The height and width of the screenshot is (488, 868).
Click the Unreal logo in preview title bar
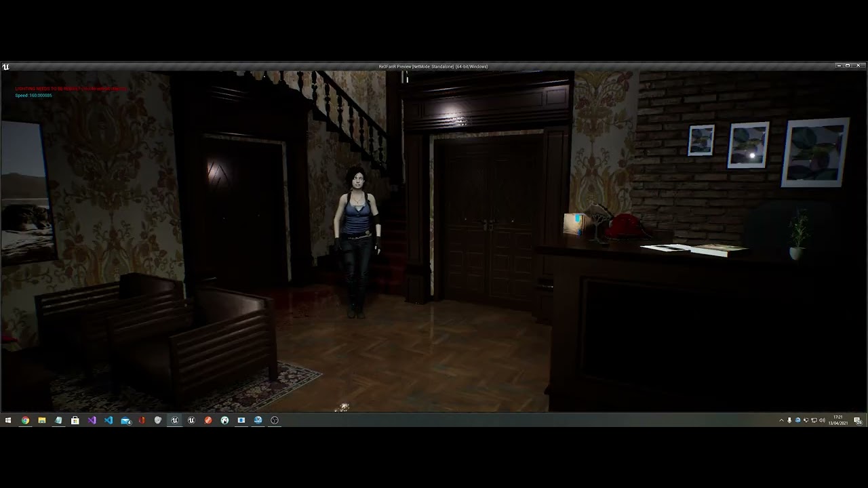coord(6,66)
